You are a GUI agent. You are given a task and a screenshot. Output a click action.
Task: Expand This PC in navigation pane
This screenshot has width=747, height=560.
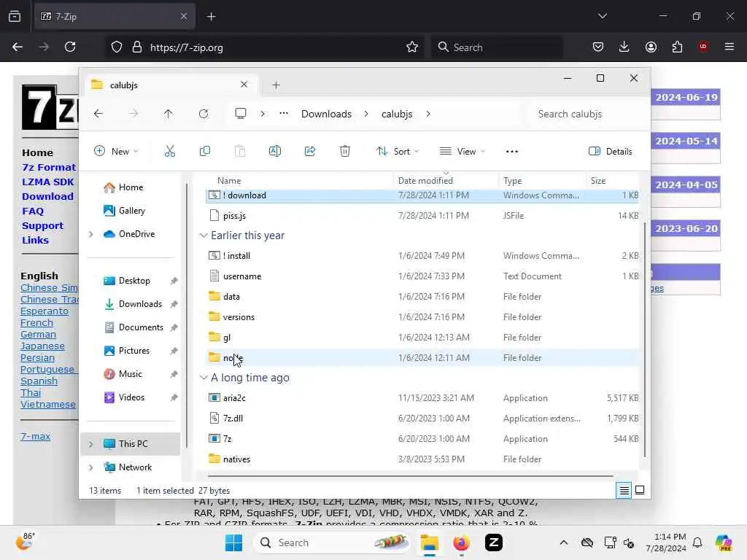[x=90, y=444]
